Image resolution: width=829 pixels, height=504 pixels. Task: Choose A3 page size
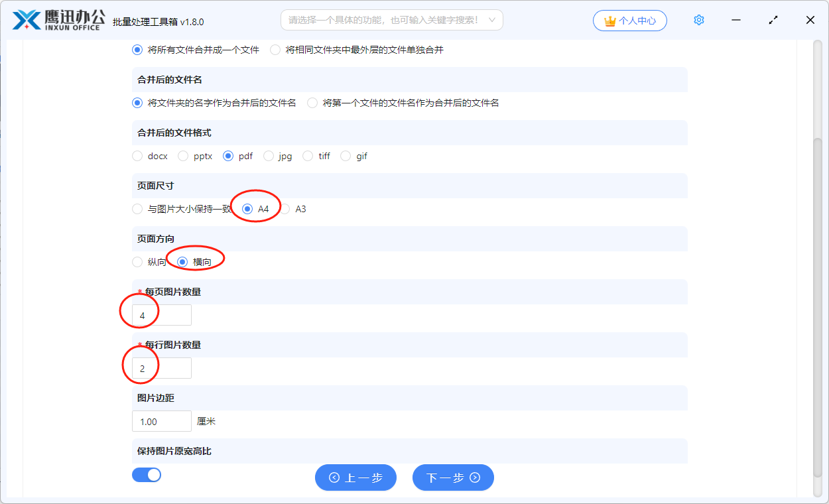tap(292, 209)
